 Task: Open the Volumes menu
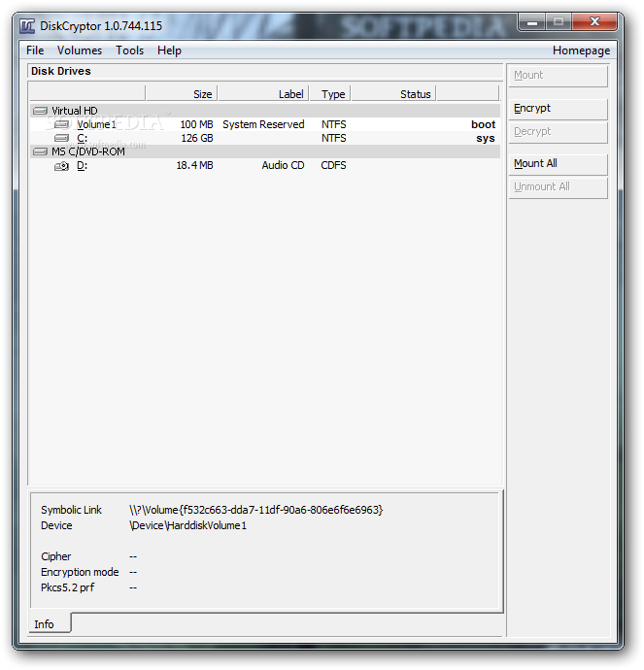[80, 50]
